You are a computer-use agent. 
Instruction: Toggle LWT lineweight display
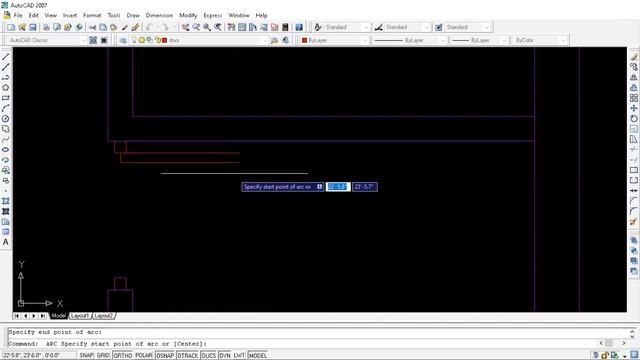[x=239, y=356]
